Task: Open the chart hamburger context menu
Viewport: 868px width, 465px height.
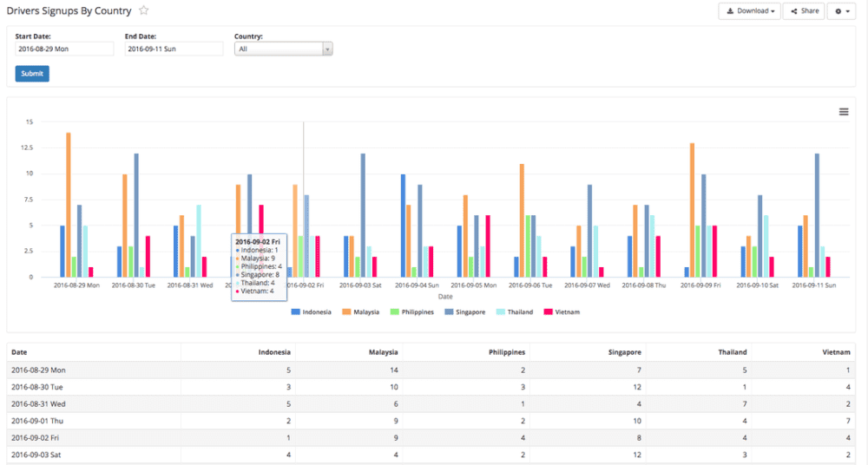Action: 844,112
